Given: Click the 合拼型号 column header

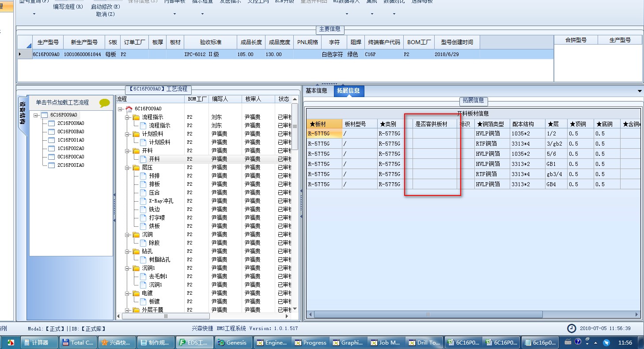Looking at the screenshot, I should click(576, 40).
